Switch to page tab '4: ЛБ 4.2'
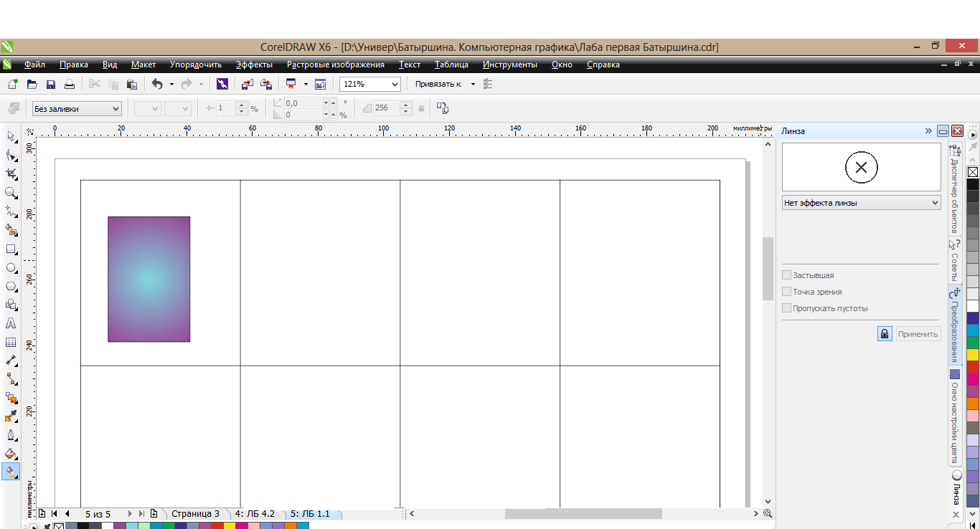 [255, 514]
